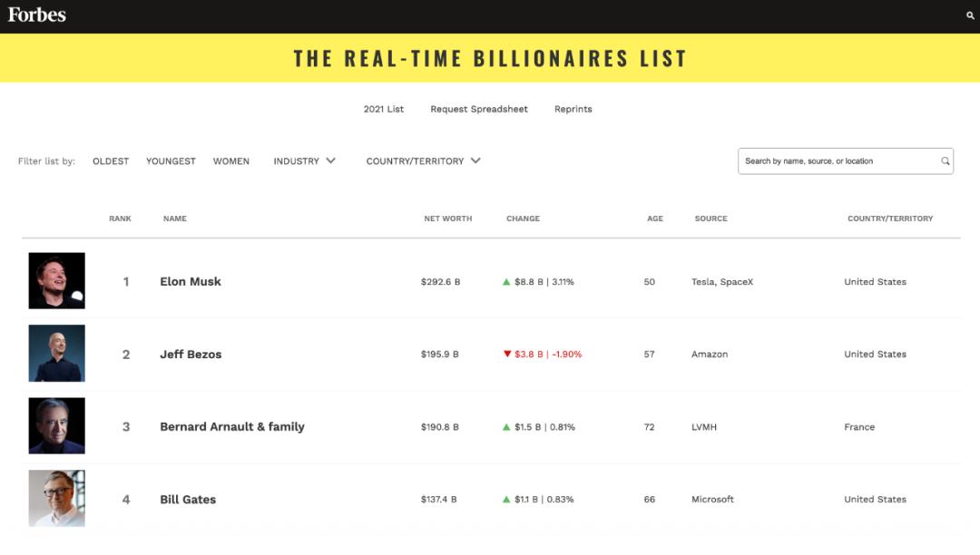Click Bill Gates's photo thumbnail
Viewport: 980px width, 555px height.
[56, 498]
